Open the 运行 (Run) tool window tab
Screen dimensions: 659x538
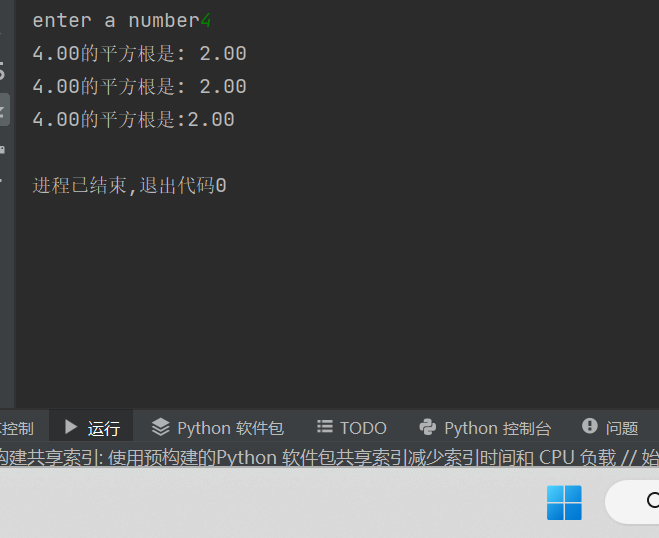click(x=92, y=428)
